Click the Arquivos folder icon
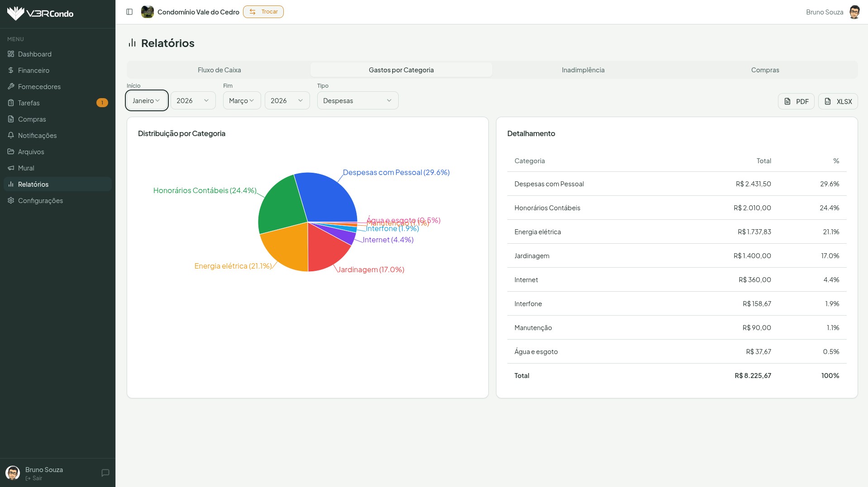 pyautogui.click(x=11, y=151)
